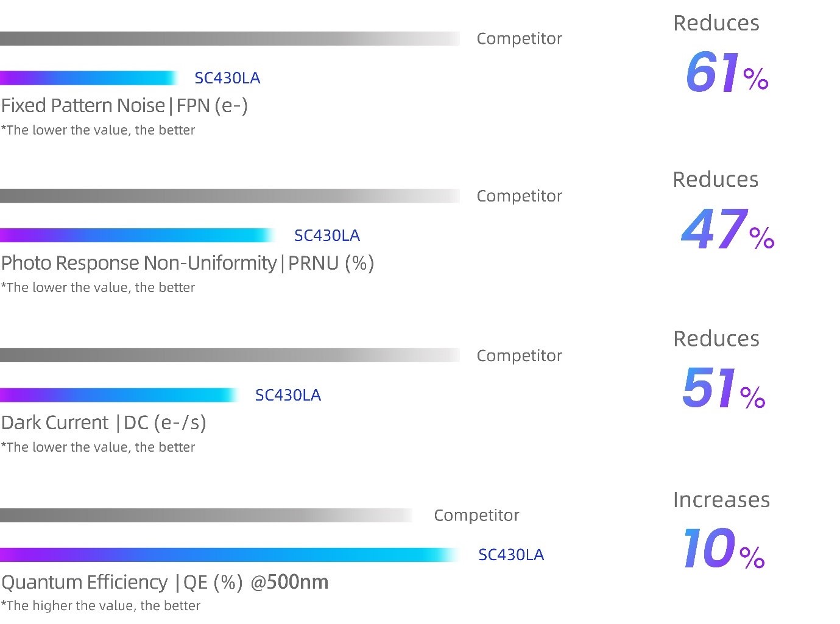Image resolution: width=840 pixels, height=624 pixels.
Task: Click the Increases label above 10%
Action: click(x=721, y=500)
